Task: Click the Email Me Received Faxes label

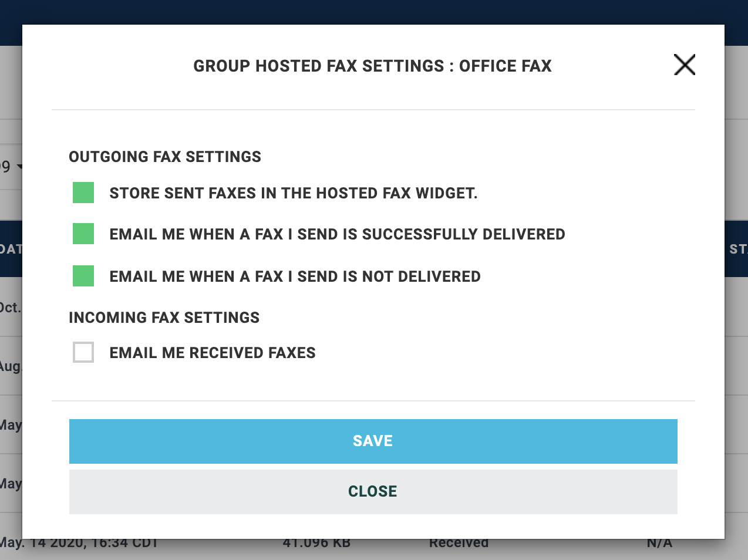Action: click(213, 353)
